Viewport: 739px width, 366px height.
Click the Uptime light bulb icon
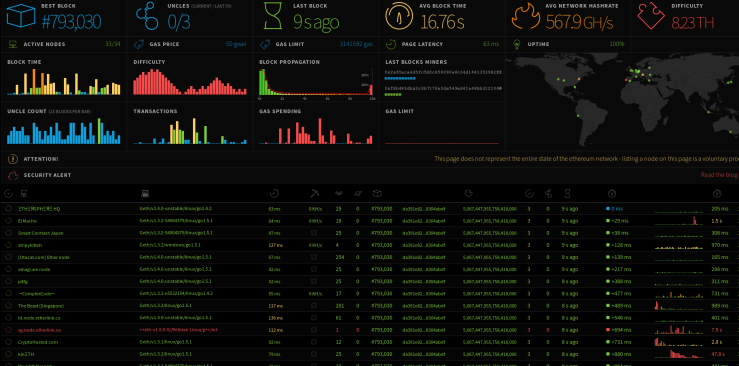click(517, 44)
